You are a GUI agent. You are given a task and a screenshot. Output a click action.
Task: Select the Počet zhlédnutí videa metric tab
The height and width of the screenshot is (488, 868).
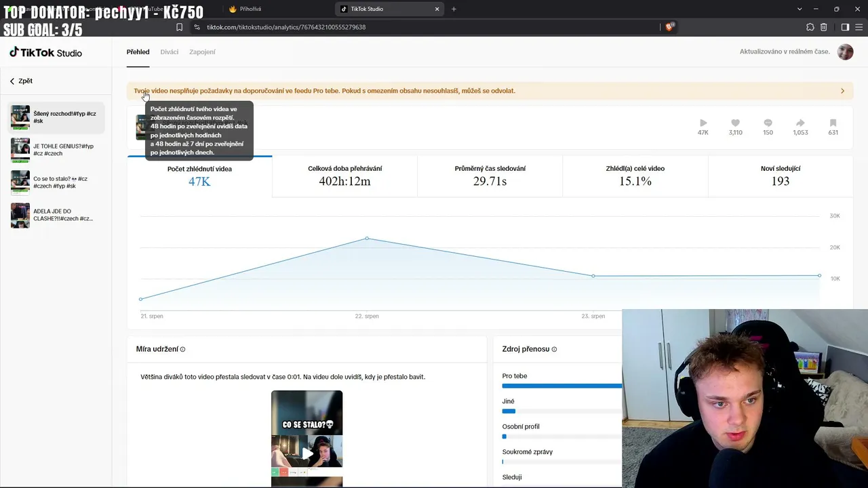199,176
